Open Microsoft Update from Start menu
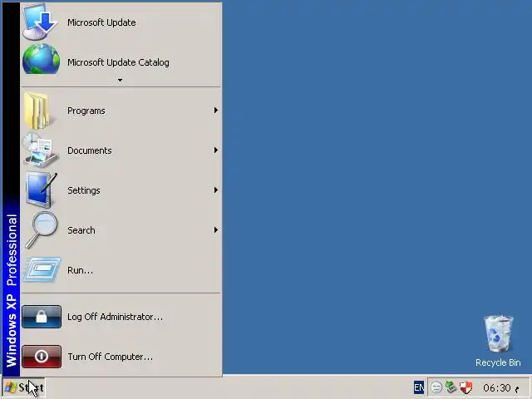This screenshot has width=532, height=399. tap(121, 22)
